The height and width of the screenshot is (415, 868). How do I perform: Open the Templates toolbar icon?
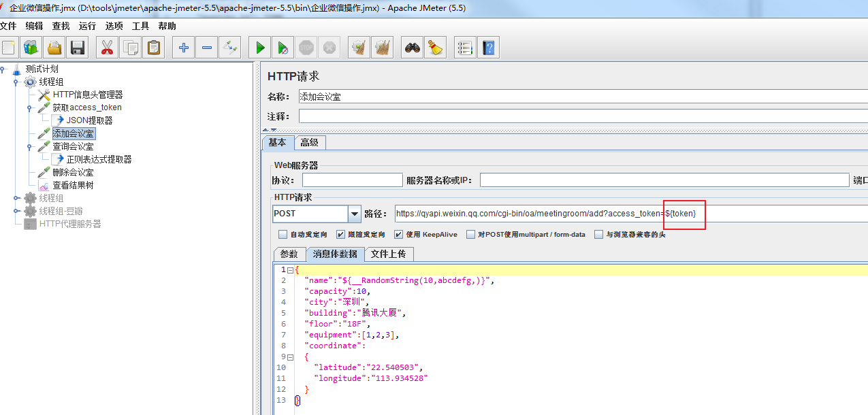pos(31,48)
